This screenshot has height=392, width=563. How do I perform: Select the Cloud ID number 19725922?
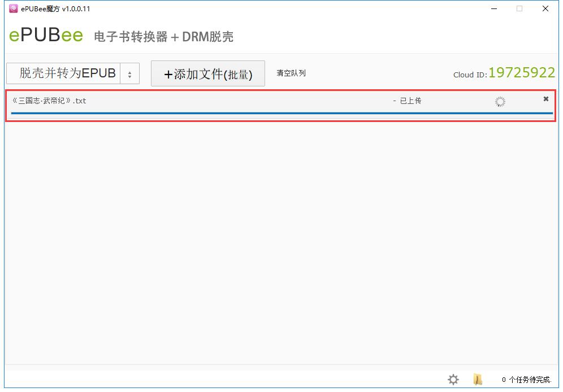pyautogui.click(x=521, y=73)
